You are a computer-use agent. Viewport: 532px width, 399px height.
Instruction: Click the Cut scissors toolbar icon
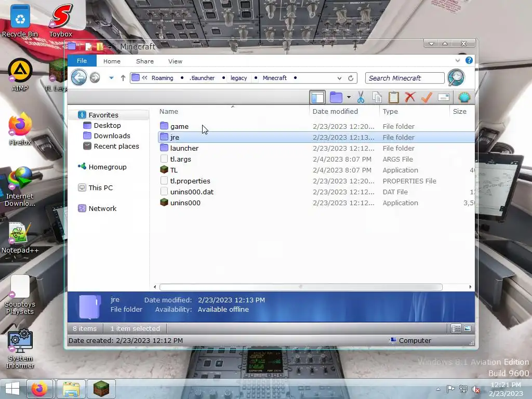click(361, 97)
